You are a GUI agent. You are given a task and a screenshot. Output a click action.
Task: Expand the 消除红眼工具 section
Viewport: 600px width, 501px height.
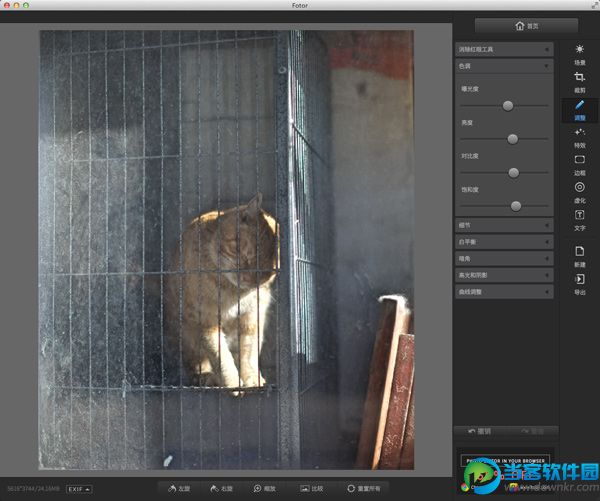click(x=503, y=49)
